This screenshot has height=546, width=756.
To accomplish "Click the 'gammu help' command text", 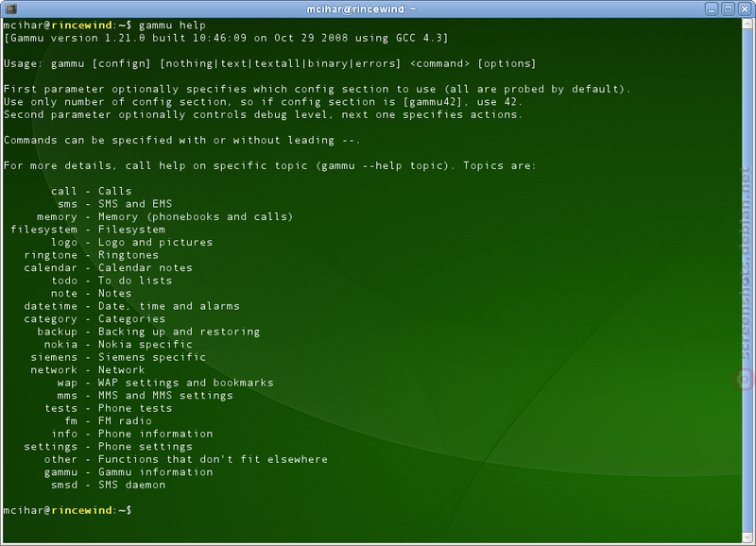I will 172,26.
